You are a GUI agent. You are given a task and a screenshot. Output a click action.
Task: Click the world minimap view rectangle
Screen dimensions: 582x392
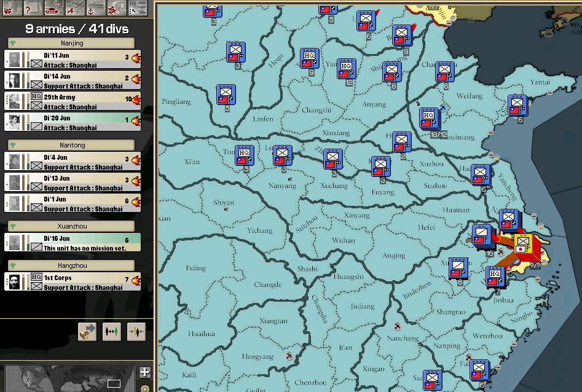pos(114,383)
